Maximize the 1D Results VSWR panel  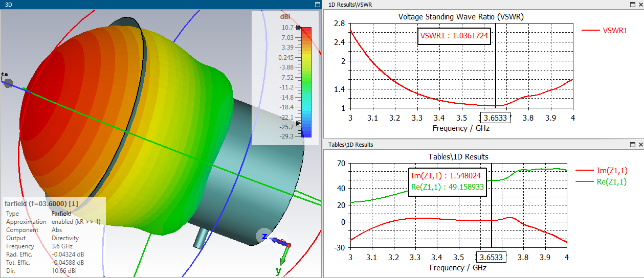click(x=633, y=4)
